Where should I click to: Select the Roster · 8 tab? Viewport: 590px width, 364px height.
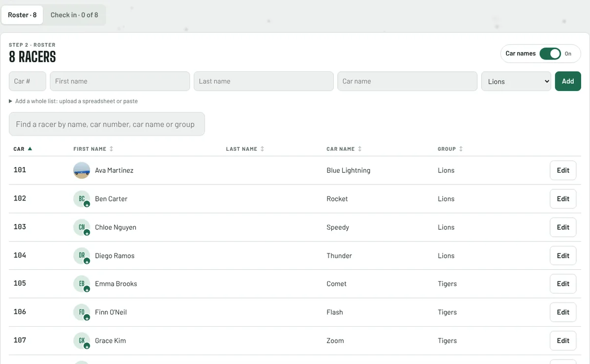tap(22, 15)
